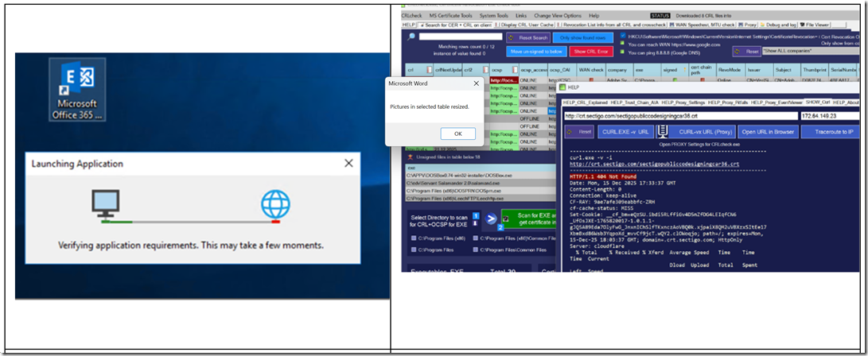Click Only show found rows

[x=583, y=37]
